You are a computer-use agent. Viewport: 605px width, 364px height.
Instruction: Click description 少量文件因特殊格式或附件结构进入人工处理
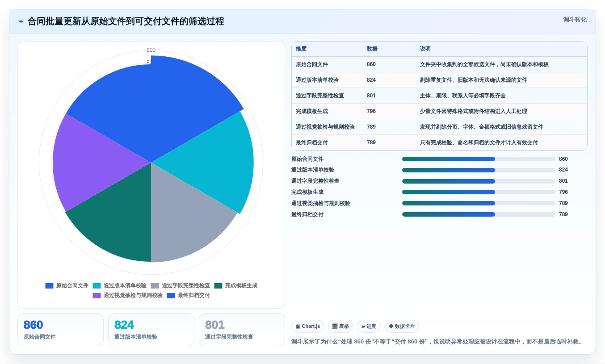click(x=473, y=111)
